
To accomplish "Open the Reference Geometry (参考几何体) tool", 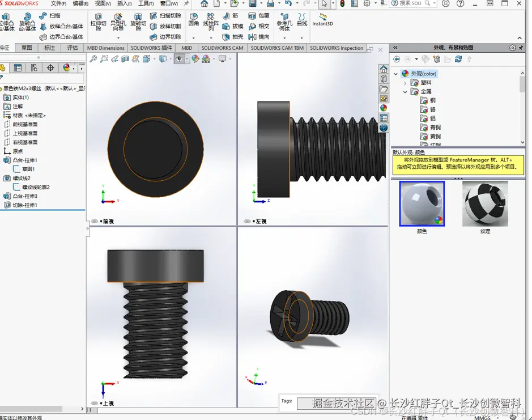I will [x=284, y=23].
